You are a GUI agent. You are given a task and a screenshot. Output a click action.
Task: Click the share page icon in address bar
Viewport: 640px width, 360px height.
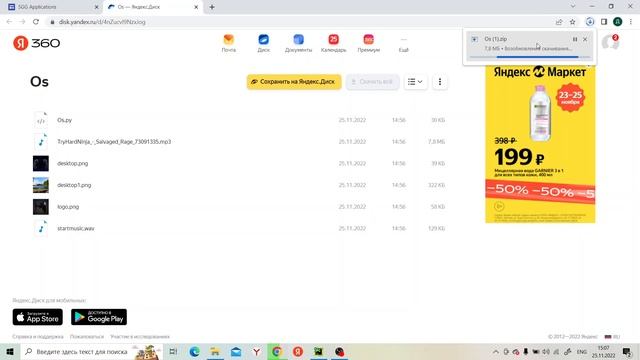click(x=559, y=22)
